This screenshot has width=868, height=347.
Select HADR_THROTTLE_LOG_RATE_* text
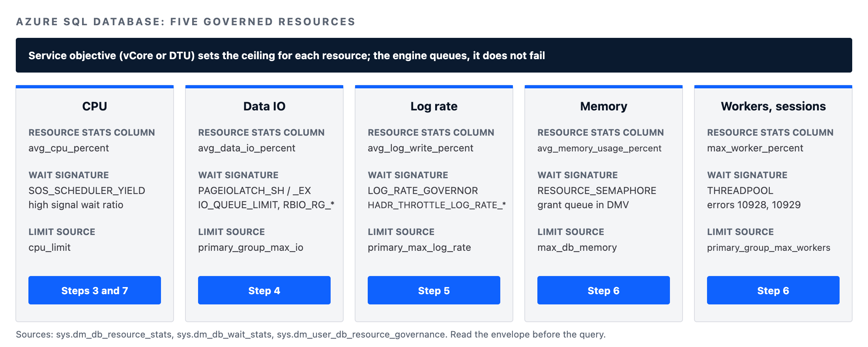[437, 205]
